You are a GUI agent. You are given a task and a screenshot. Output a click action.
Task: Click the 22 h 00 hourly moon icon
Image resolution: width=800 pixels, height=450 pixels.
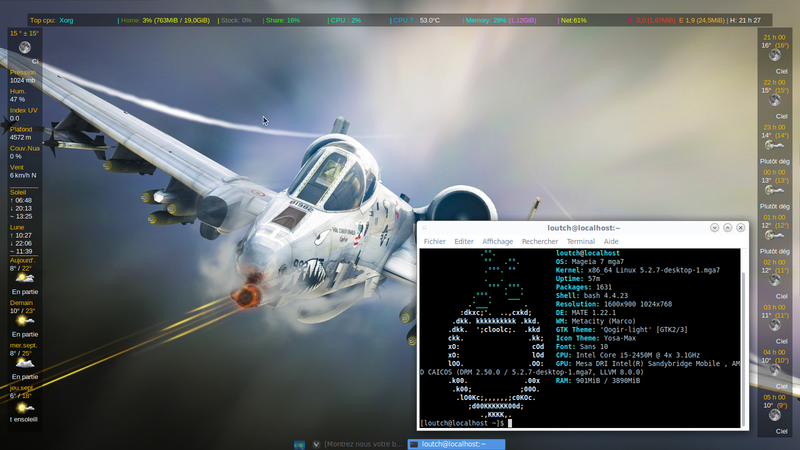pos(774,100)
